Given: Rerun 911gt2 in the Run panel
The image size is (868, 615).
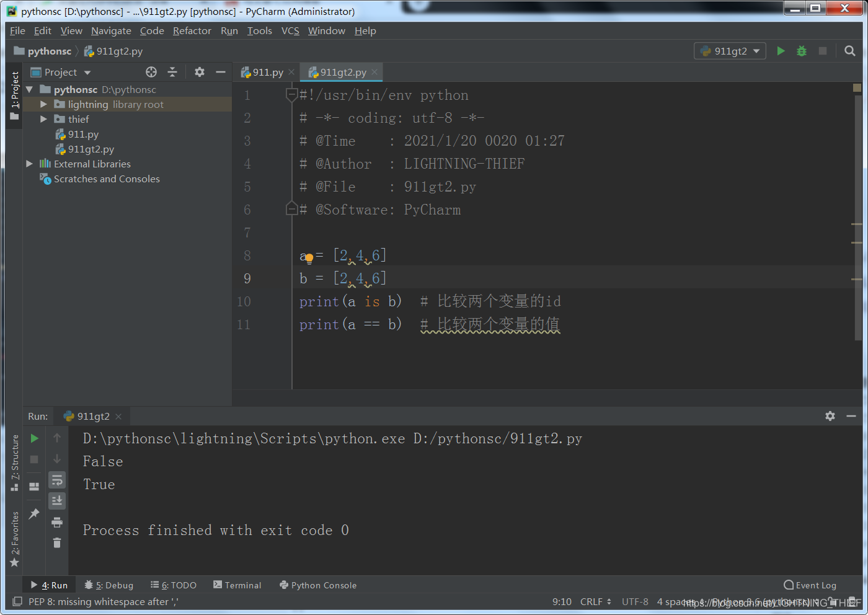Looking at the screenshot, I should (35, 438).
